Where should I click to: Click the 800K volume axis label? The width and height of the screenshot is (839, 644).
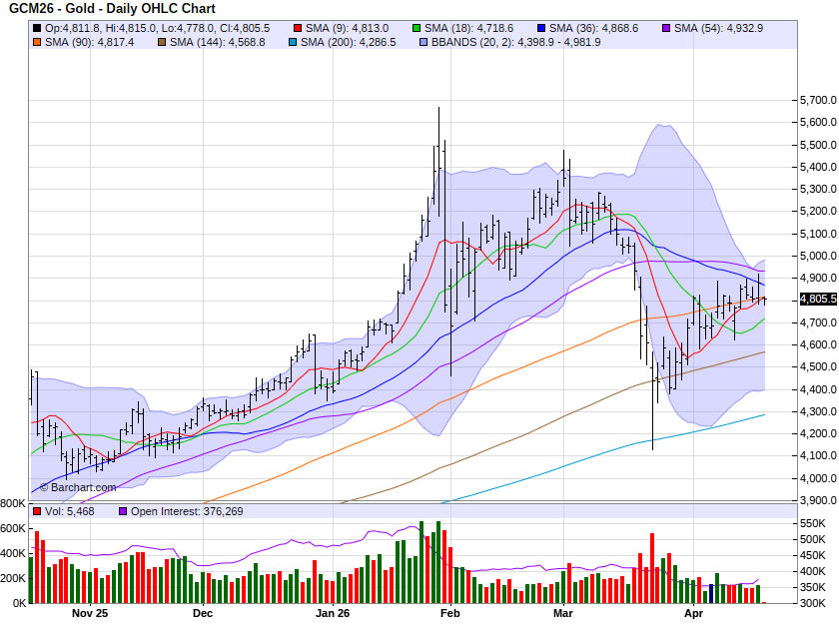coord(13,503)
